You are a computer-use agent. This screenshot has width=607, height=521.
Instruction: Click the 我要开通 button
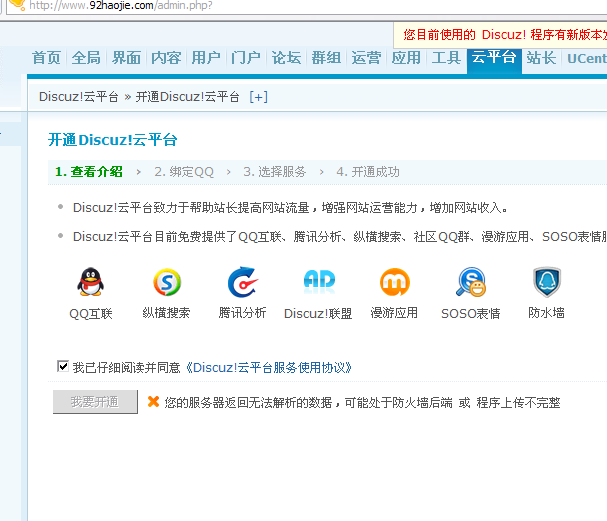pyautogui.click(x=95, y=402)
